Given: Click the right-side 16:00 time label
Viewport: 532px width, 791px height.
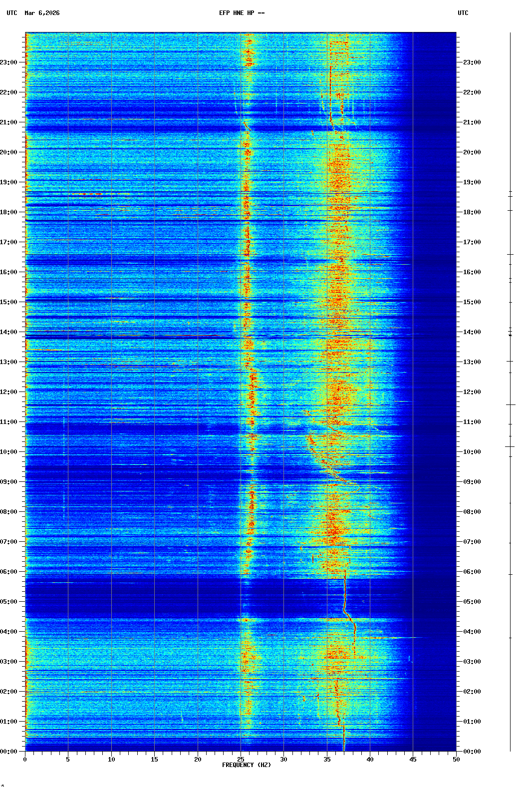Looking at the screenshot, I should click(x=472, y=272).
